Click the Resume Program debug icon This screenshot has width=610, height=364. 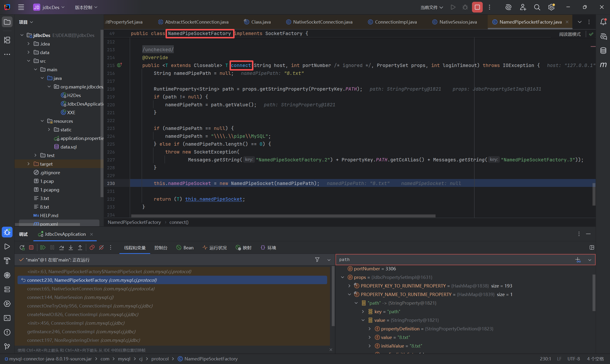pyautogui.click(x=43, y=247)
